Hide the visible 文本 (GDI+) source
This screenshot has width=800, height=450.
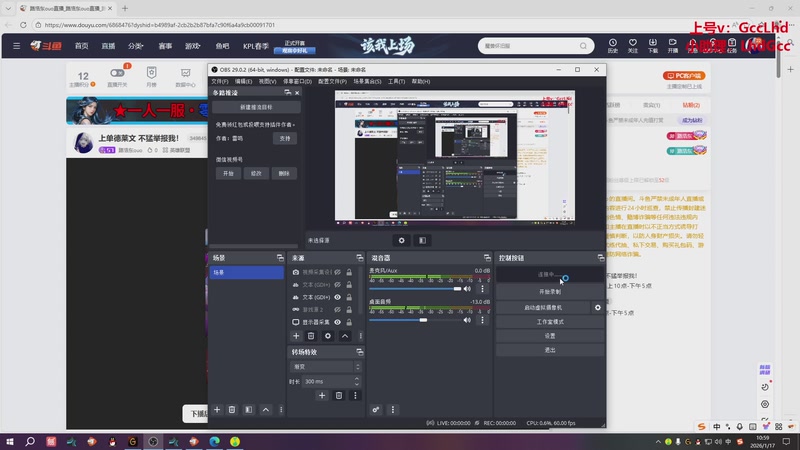click(337, 297)
